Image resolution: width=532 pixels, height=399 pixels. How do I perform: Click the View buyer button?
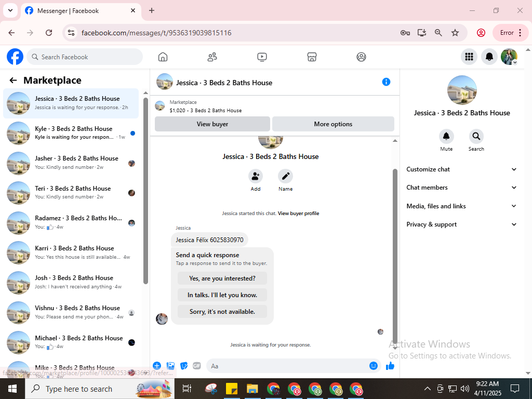coord(212,124)
